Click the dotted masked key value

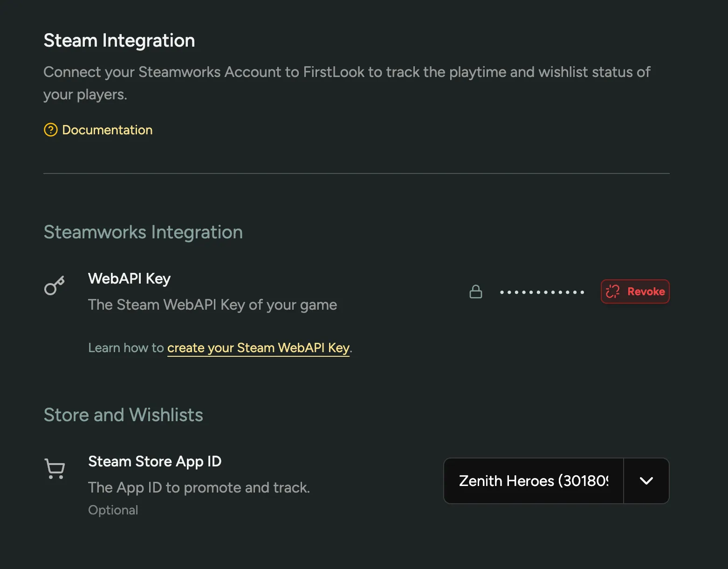[542, 291]
